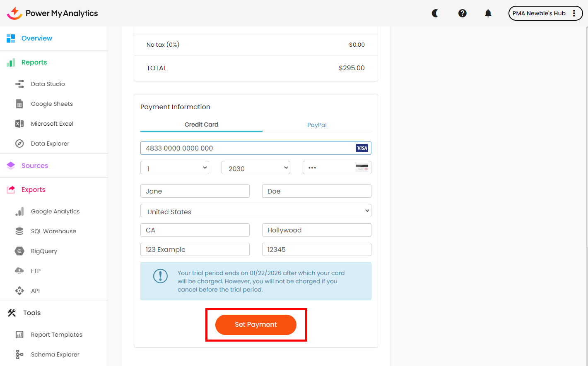
Task: Expand the expiration month dropdown
Action: (x=174, y=168)
